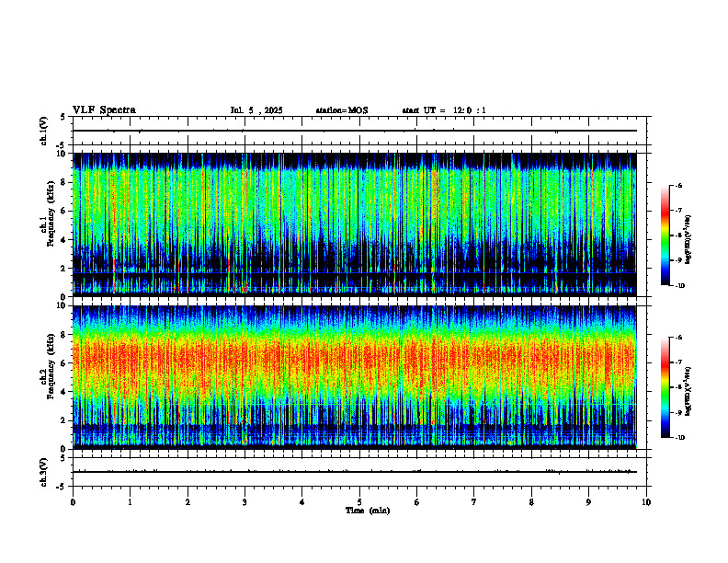
Task: Click the time axis tick label "7"
Action: point(474,502)
